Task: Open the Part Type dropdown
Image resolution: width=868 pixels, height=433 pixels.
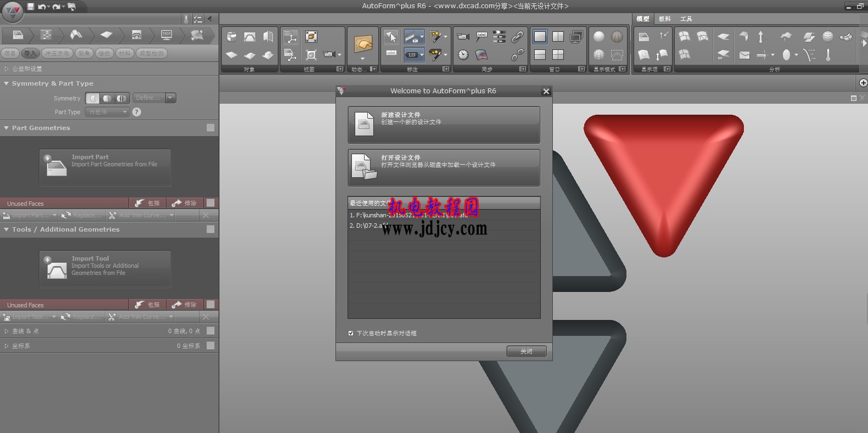Action: coord(107,112)
